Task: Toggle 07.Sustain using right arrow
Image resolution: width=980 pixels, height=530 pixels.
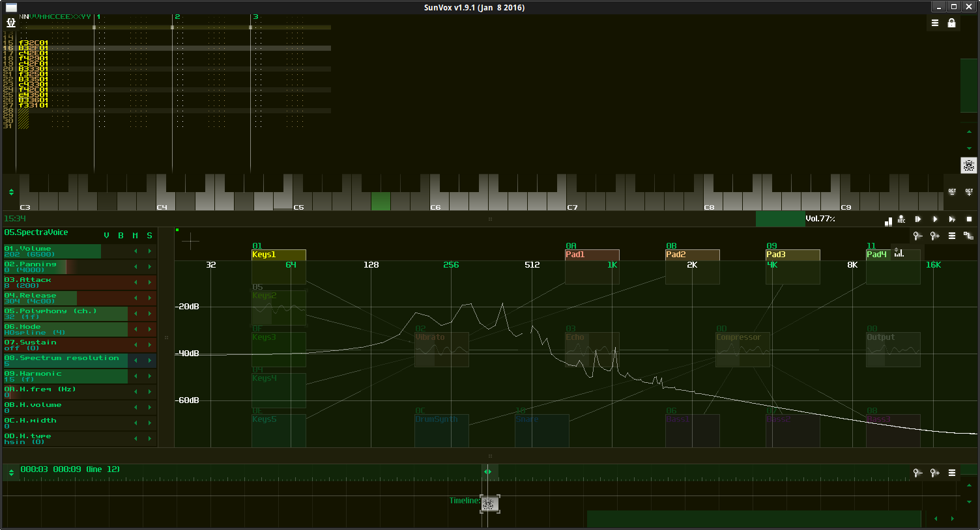Action: (x=150, y=344)
